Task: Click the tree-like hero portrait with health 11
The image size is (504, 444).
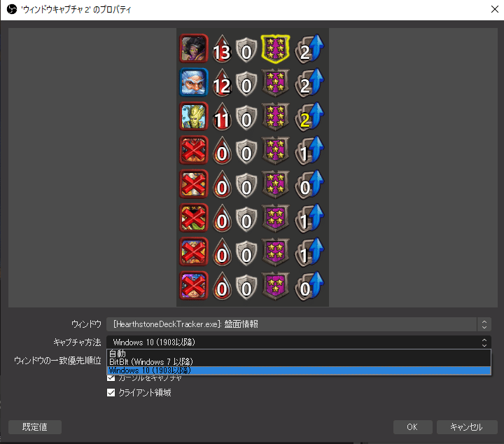Action: pyautogui.click(x=193, y=116)
